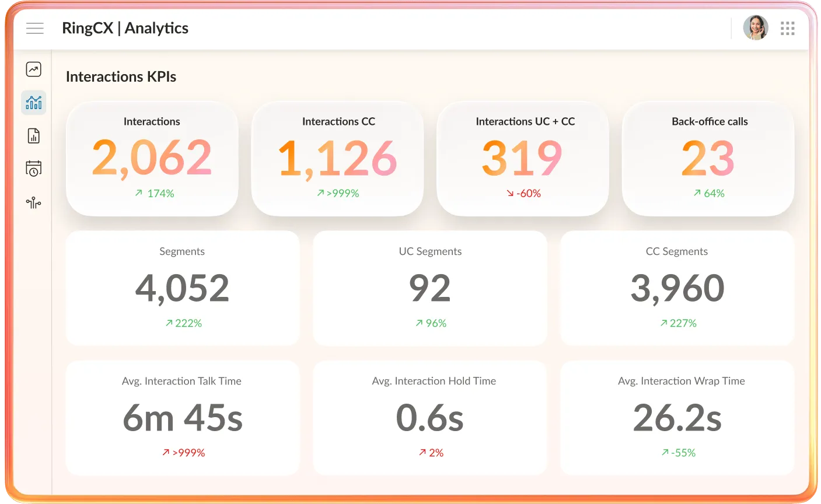This screenshot has width=821, height=504.
Task: Click the 222% segments change
Action: click(183, 323)
